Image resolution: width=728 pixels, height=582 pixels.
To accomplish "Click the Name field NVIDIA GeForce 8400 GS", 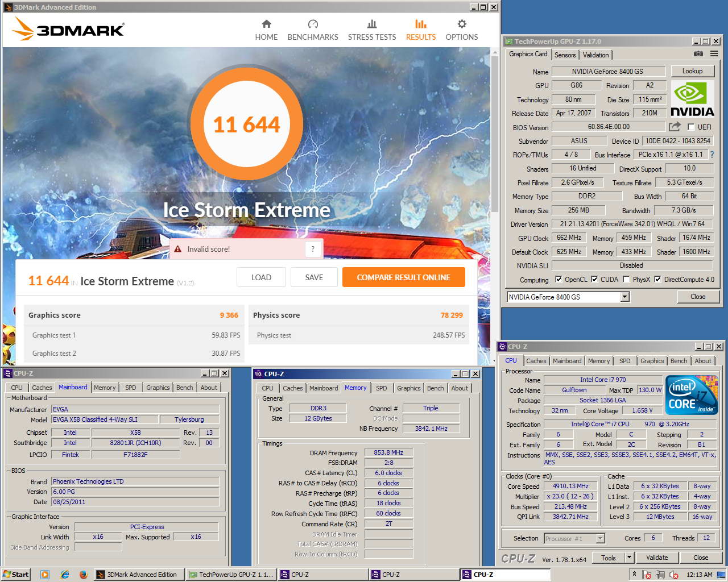I will tap(609, 72).
